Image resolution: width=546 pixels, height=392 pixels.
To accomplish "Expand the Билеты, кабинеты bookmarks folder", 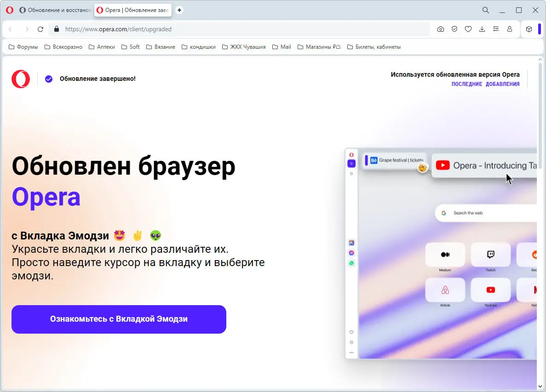I will [374, 47].
